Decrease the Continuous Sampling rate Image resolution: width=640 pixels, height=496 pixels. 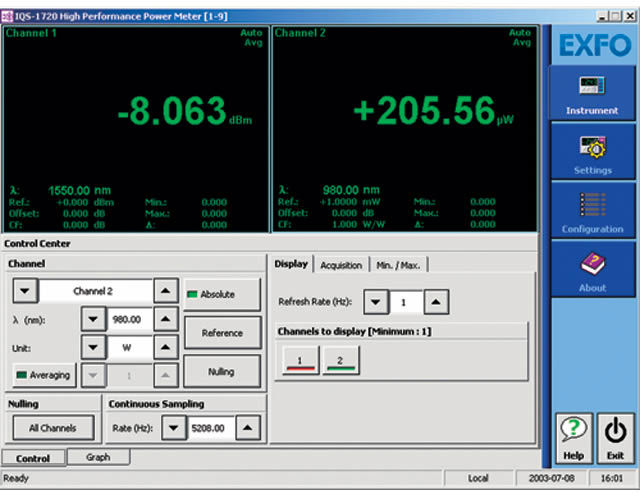[x=174, y=428]
